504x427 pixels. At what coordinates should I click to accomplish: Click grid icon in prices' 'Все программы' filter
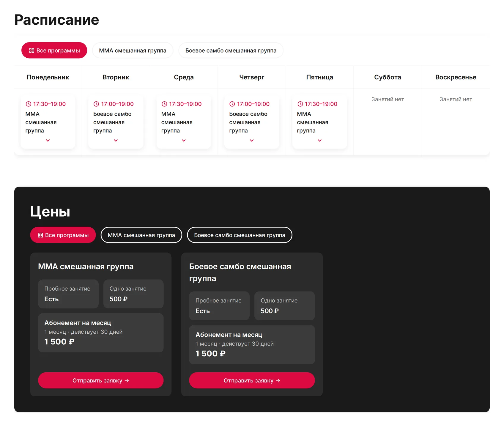[x=40, y=235]
